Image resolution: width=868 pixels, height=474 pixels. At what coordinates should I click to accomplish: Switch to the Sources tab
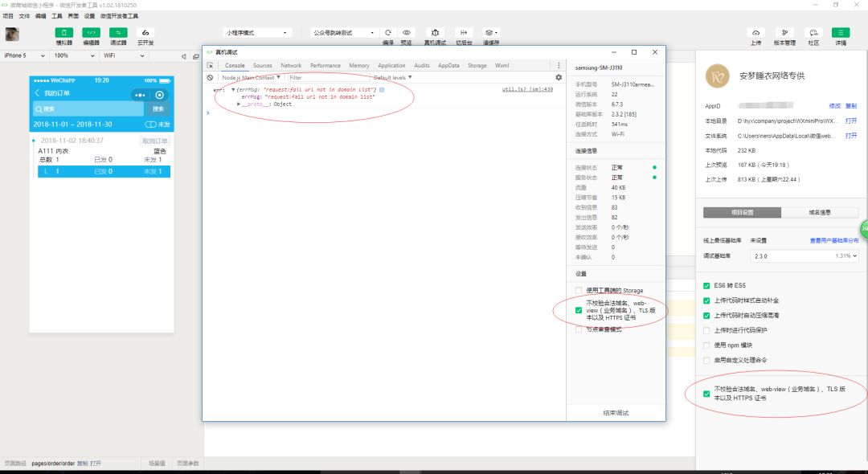[x=262, y=65]
